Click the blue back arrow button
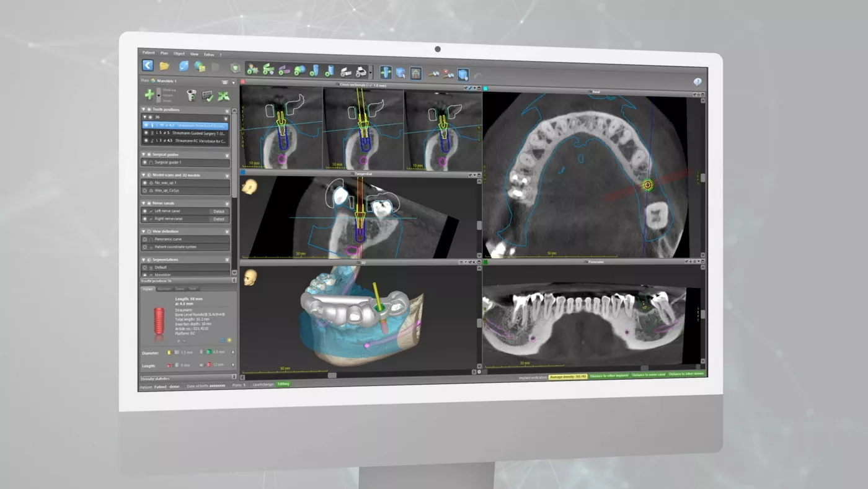 [148, 65]
